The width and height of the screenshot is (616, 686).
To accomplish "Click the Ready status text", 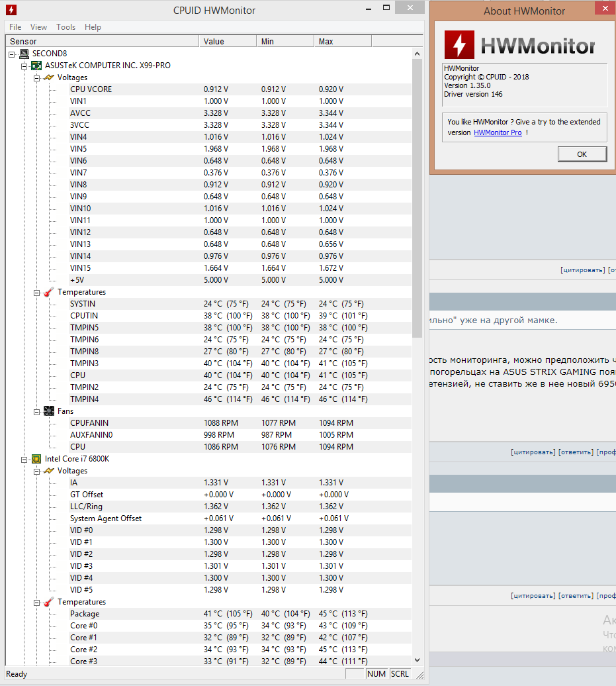I will tap(17, 674).
